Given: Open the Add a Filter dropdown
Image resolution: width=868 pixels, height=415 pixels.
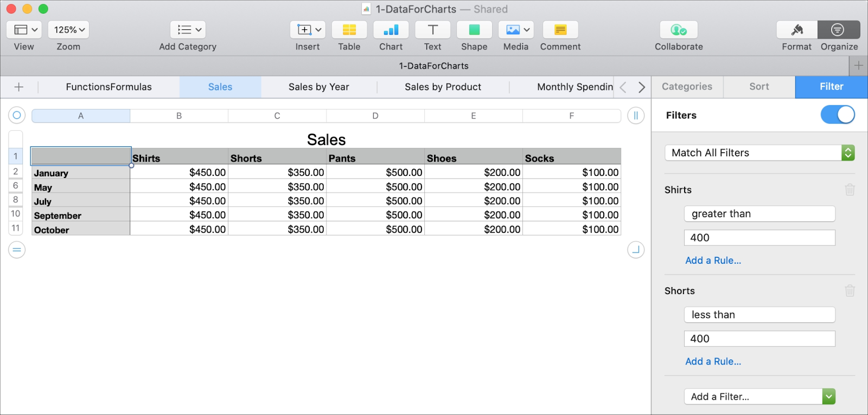Looking at the screenshot, I should [759, 397].
